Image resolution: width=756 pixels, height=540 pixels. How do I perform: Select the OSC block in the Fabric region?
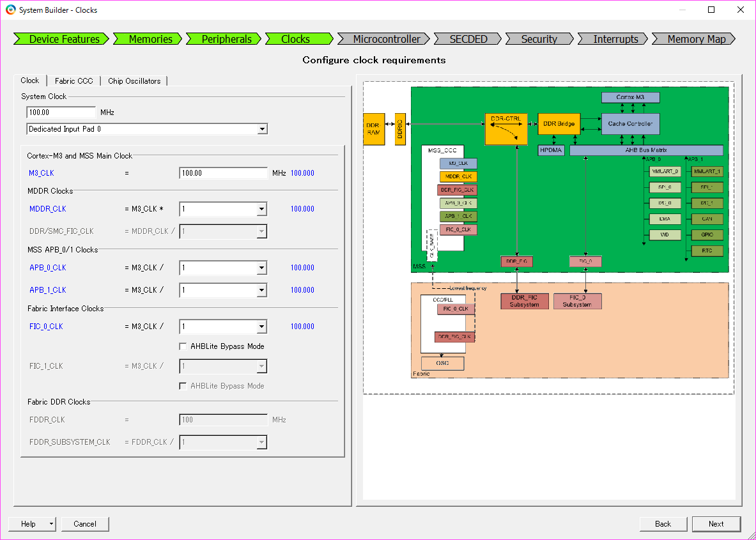(442, 363)
